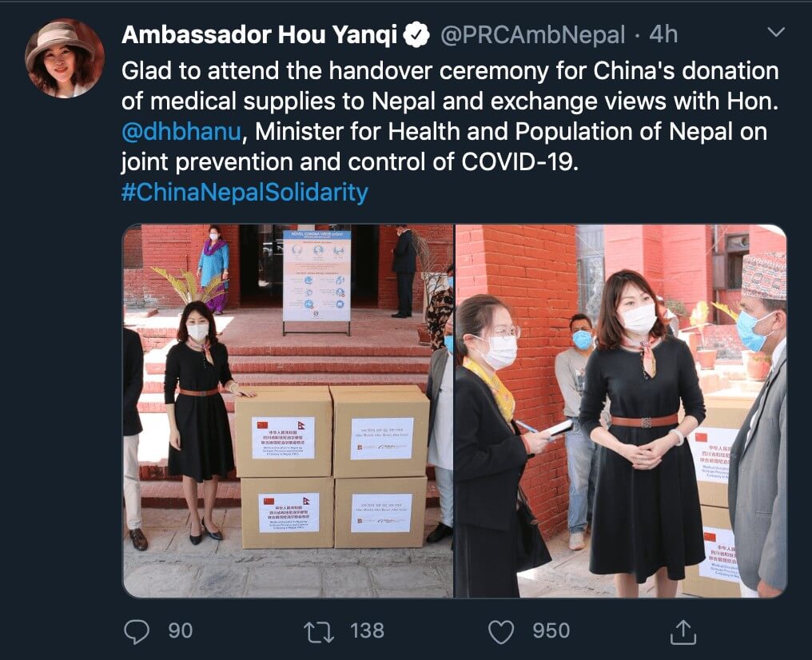Image resolution: width=812 pixels, height=660 pixels.
Task: Open the @dhbhanu mention link
Action: point(181,132)
